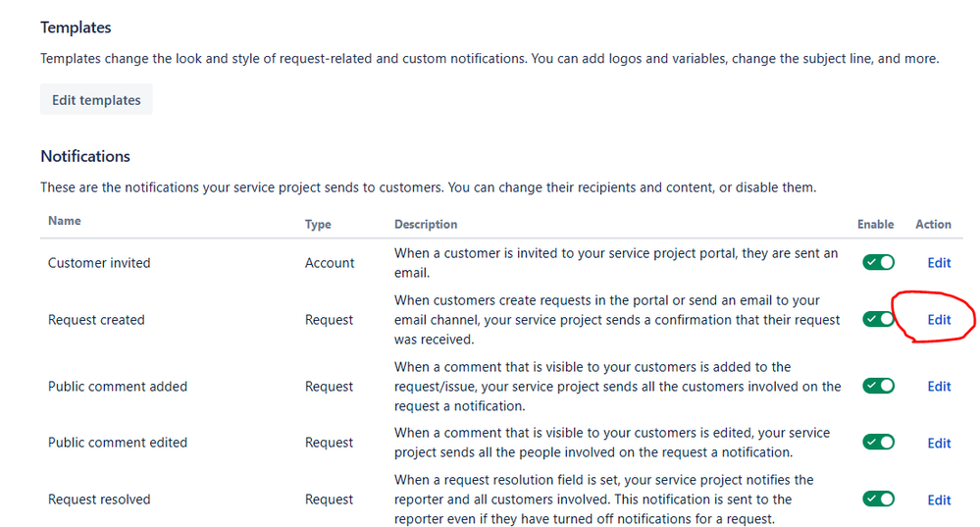Edit the Public comment added notification
Image resolution: width=980 pixels, height=527 pixels.
pos(939,387)
